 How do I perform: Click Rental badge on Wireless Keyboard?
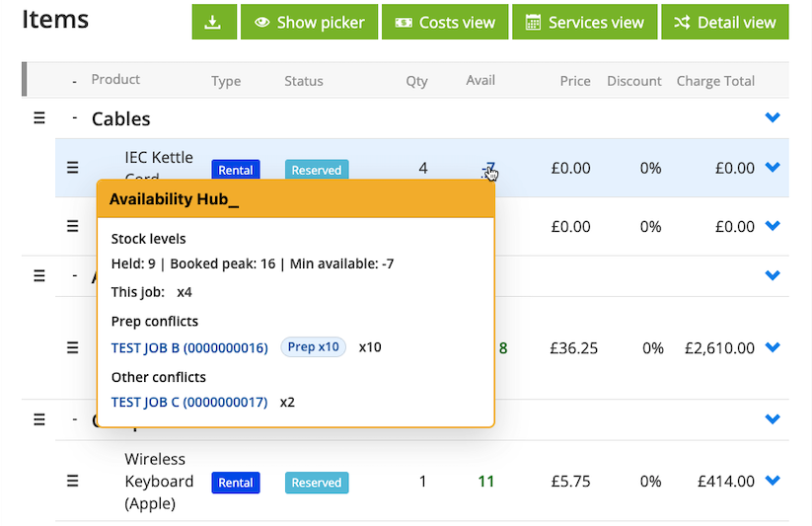coord(236,483)
